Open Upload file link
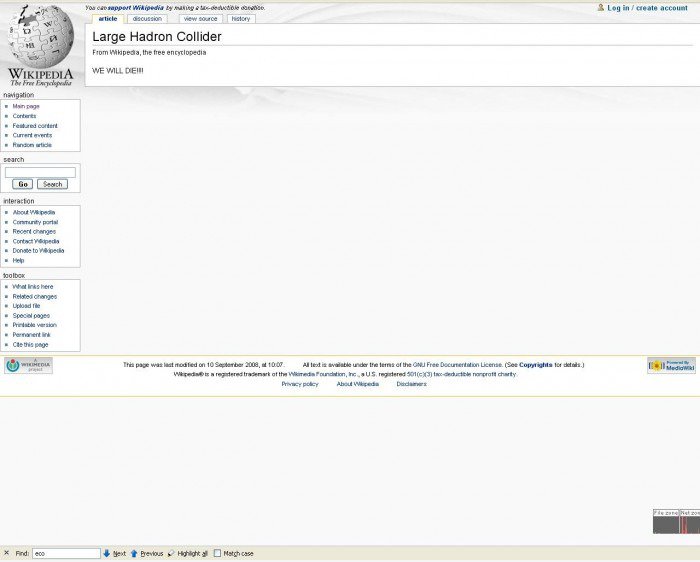The image size is (700, 562). pos(26,306)
